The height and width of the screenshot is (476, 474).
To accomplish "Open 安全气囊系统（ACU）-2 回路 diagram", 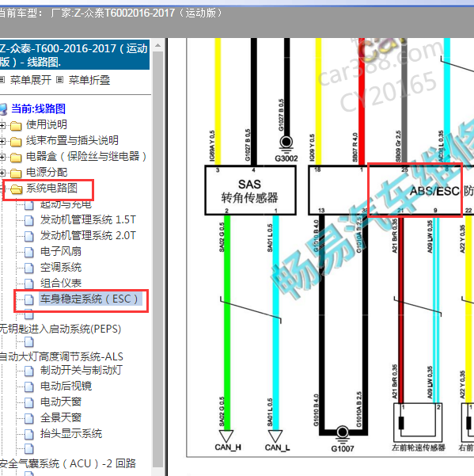I will point(67,463).
